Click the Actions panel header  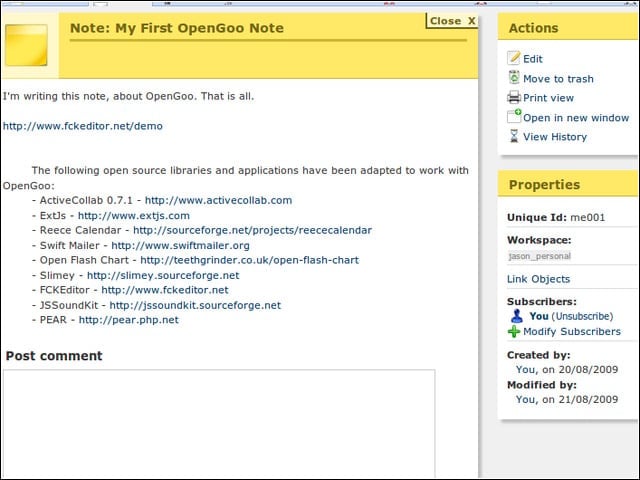point(568,27)
